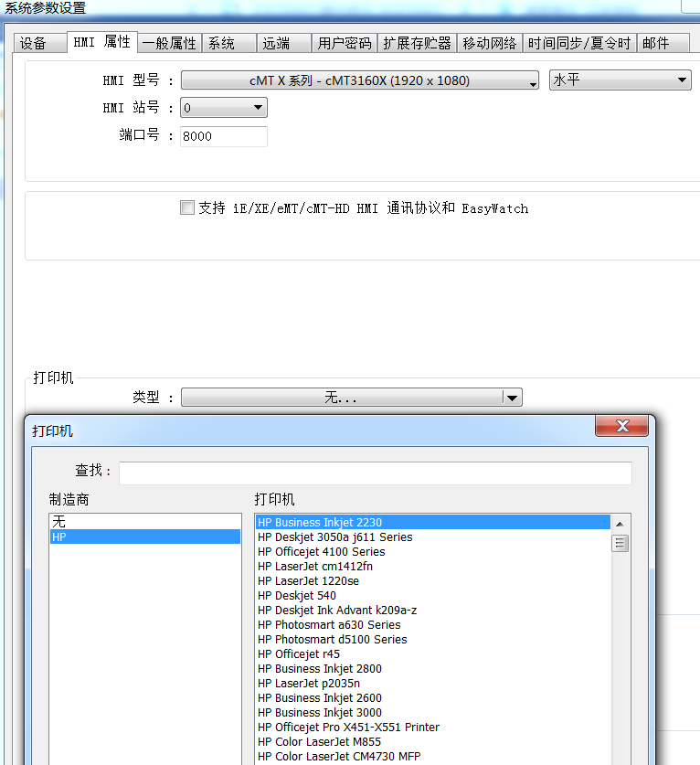The width and height of the screenshot is (700, 765).
Task: Click the printer list scroll up arrow
Action: [620, 524]
